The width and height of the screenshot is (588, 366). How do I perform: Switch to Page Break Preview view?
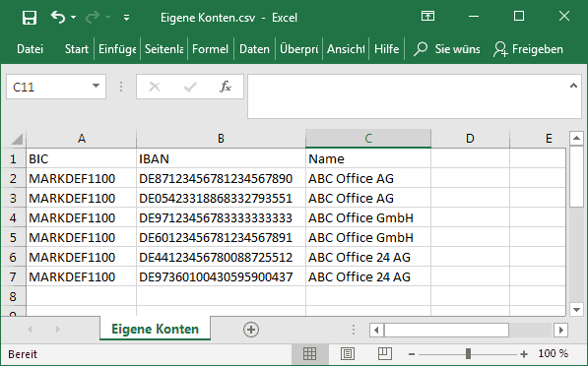click(385, 353)
